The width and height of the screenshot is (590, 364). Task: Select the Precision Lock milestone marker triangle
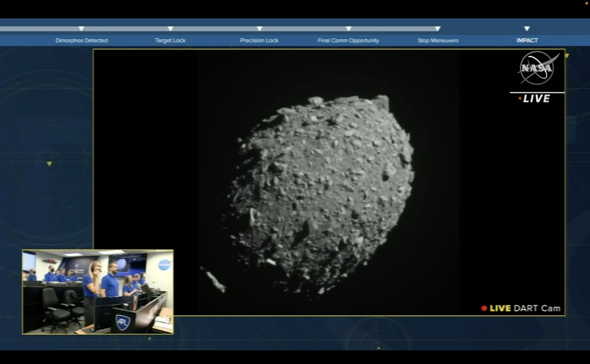tap(260, 29)
